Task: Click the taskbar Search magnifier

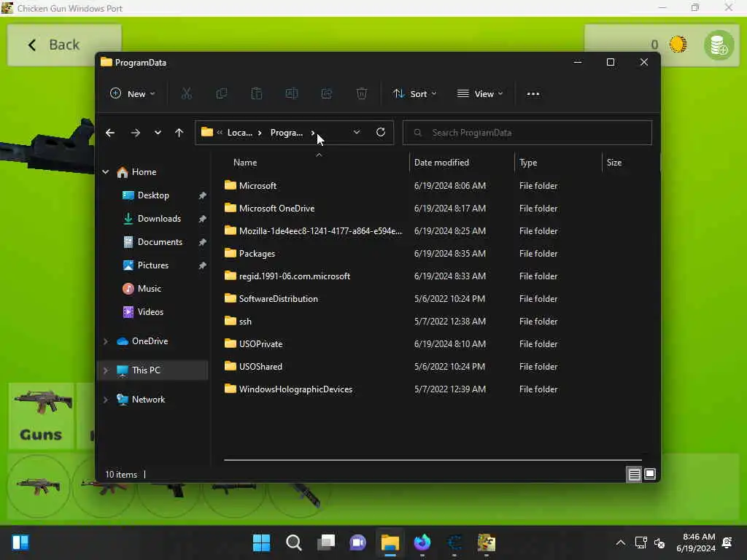Action: coord(294,542)
